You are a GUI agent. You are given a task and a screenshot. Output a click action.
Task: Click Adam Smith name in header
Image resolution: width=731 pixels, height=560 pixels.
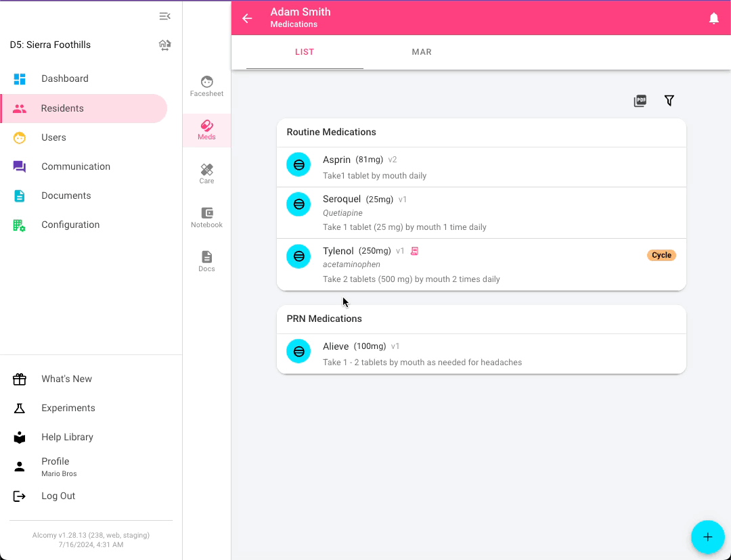(301, 12)
